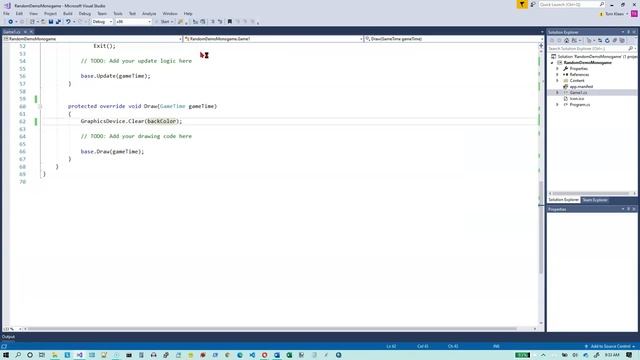This screenshot has width=640, height=360.
Task: Open the Edit menu
Action: pos(19,13)
